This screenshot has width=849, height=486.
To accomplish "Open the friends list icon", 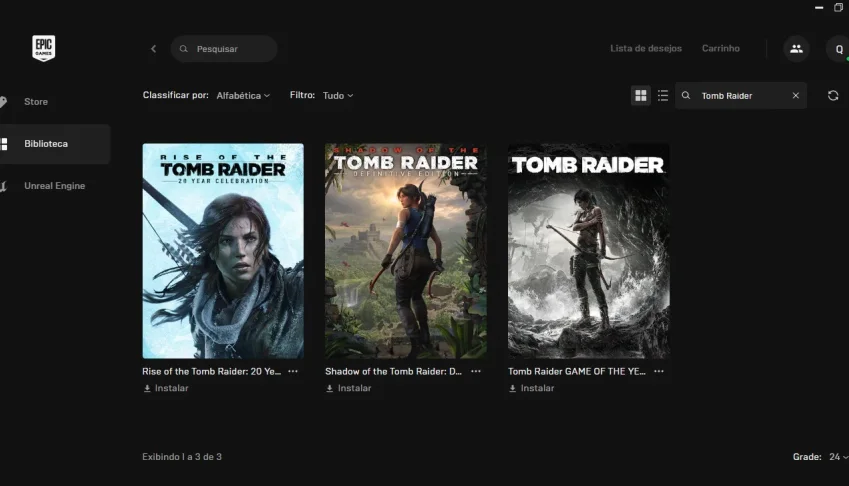I will tap(796, 49).
